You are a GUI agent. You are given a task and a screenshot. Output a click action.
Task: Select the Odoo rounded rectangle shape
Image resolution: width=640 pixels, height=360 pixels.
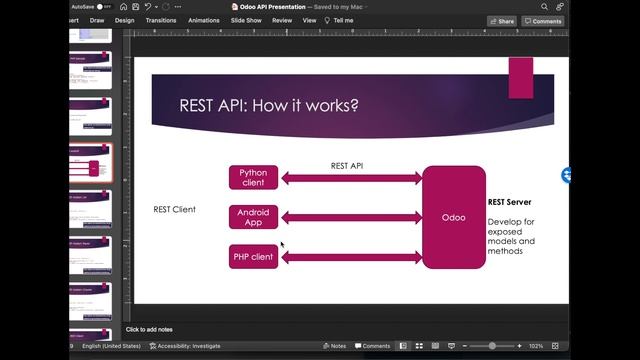click(454, 217)
